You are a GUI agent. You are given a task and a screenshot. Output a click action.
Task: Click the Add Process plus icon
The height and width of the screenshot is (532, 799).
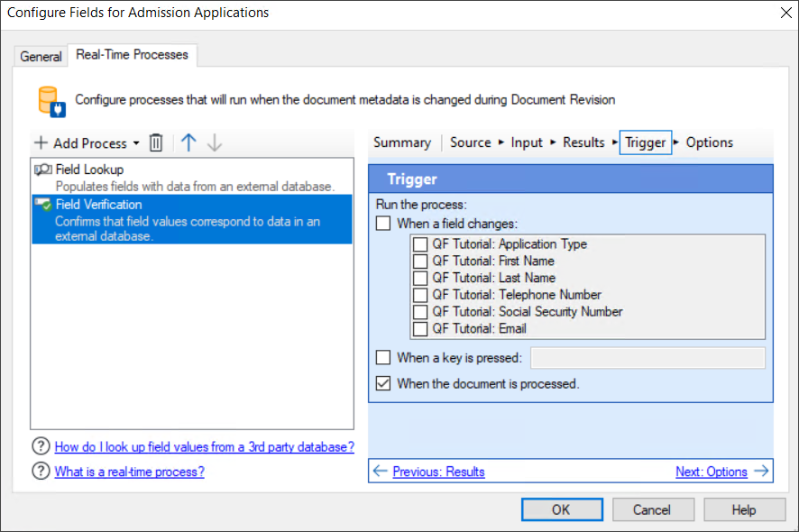click(41, 142)
